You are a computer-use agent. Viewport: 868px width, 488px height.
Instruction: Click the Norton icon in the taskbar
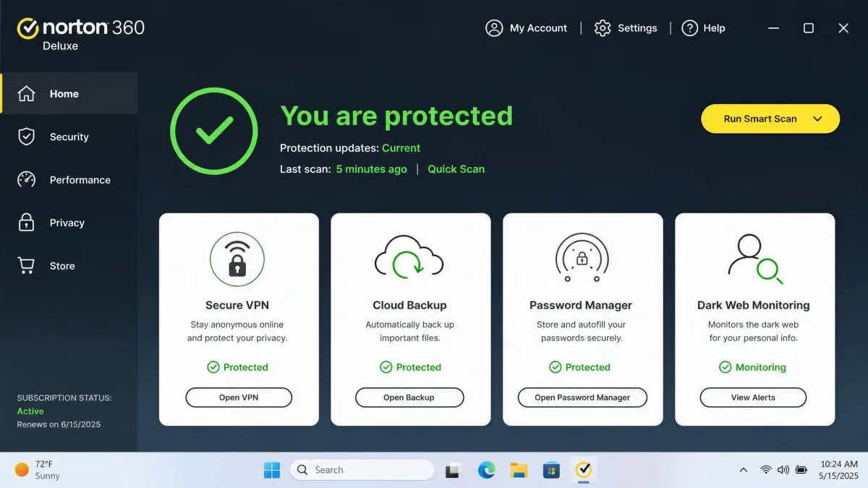[583, 470]
